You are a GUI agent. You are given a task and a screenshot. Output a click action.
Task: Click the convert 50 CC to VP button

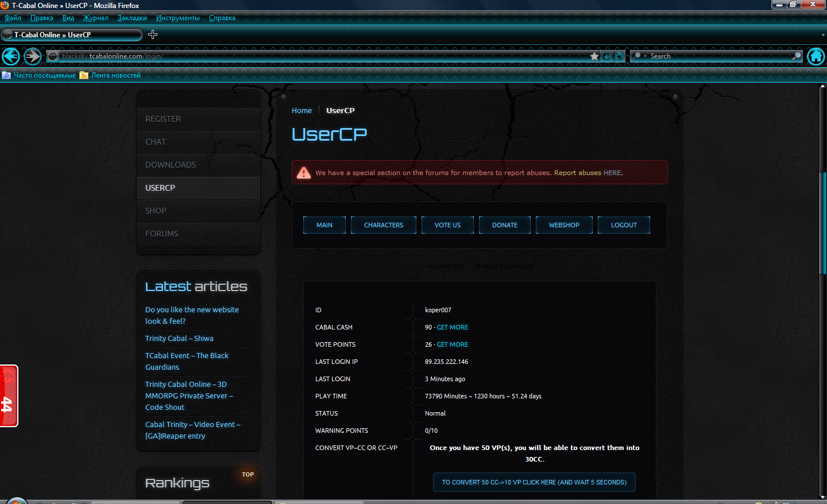pyautogui.click(x=534, y=482)
